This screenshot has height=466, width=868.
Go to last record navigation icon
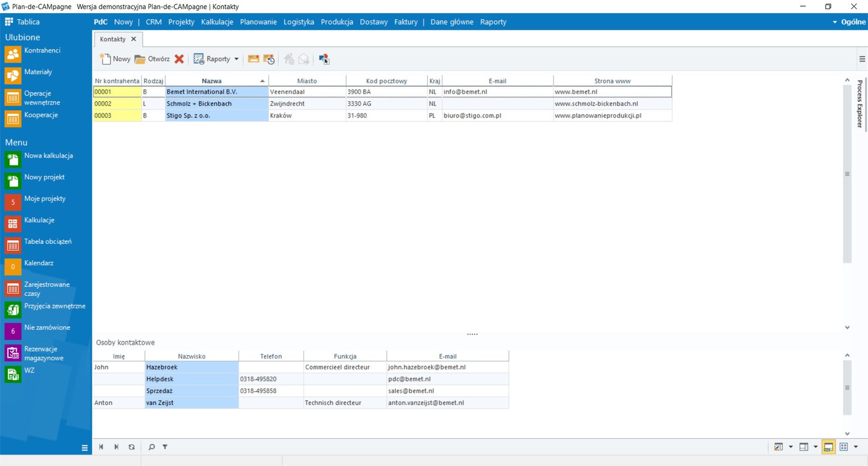(x=117, y=447)
